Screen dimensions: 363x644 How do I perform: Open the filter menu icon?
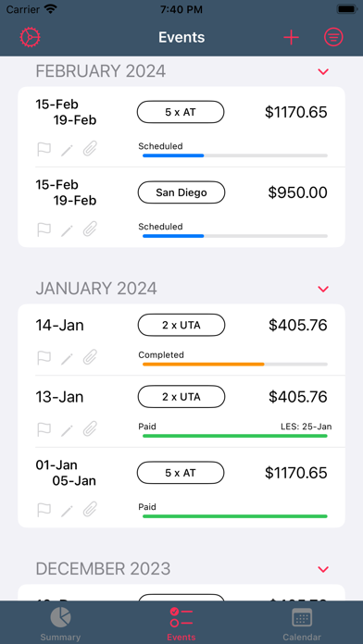pos(333,37)
